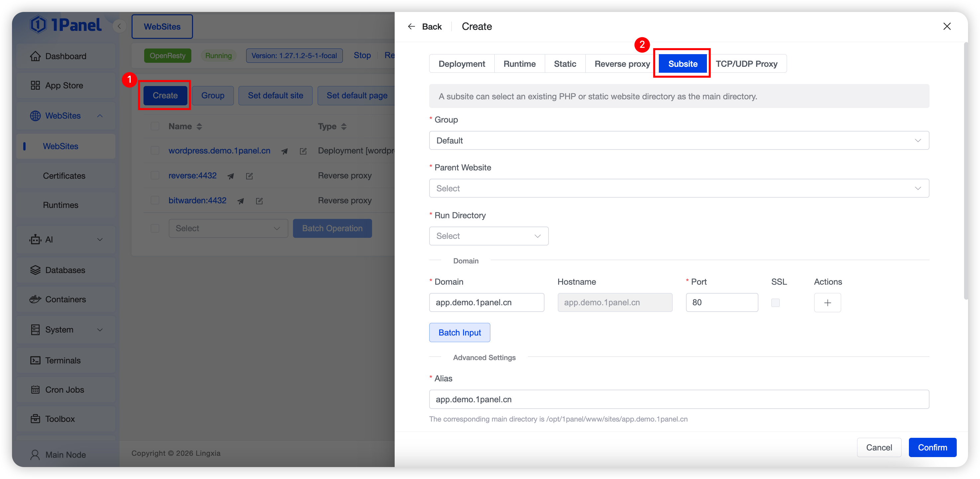Select the TCP/UDP Proxy tab
The height and width of the screenshot is (479, 980).
coord(746,64)
